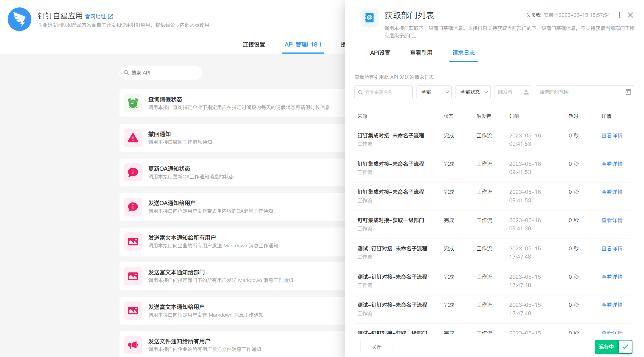Viewport: 644px width, 357px height.
Task: Expand the 全部 type dropdown
Action: [434, 92]
